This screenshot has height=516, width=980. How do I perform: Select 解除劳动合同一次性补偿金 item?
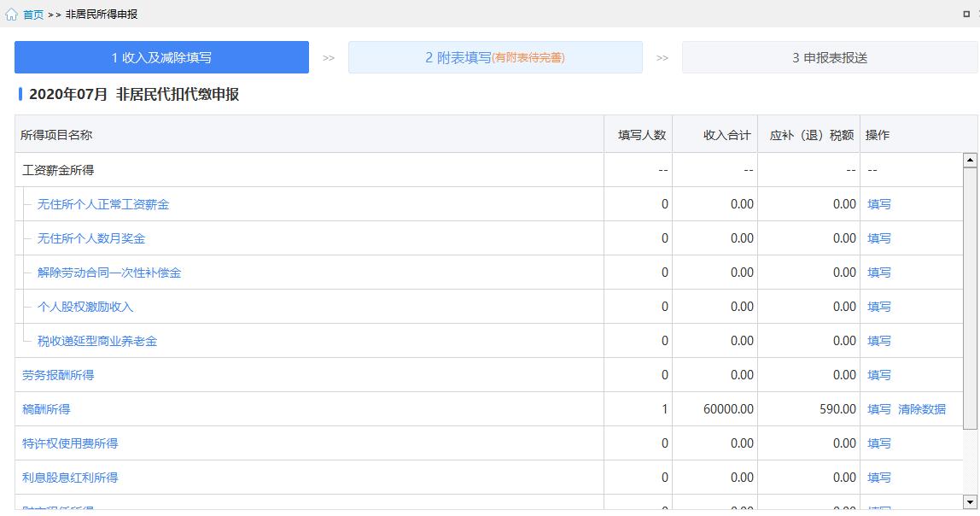coord(109,273)
